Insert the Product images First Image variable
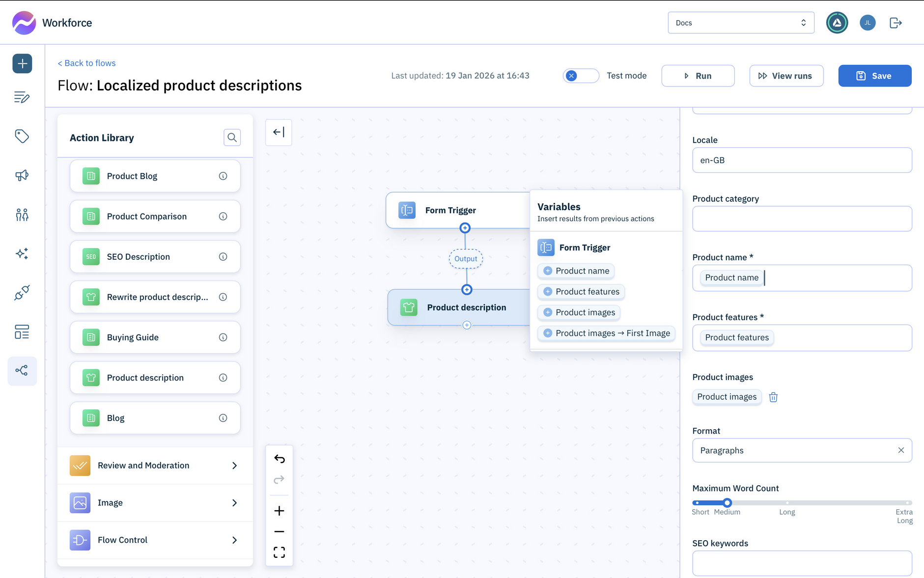 click(x=606, y=333)
